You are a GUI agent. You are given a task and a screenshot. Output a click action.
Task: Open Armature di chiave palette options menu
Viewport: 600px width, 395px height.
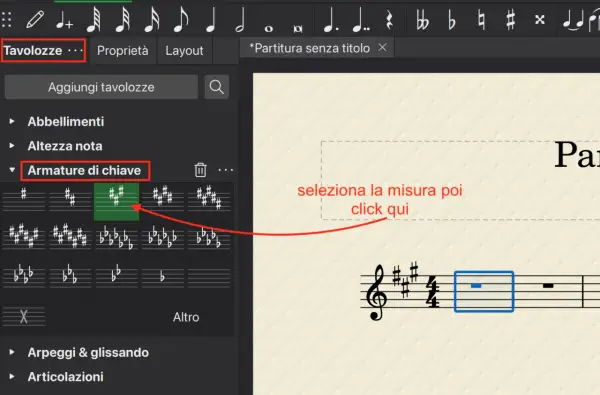click(225, 170)
